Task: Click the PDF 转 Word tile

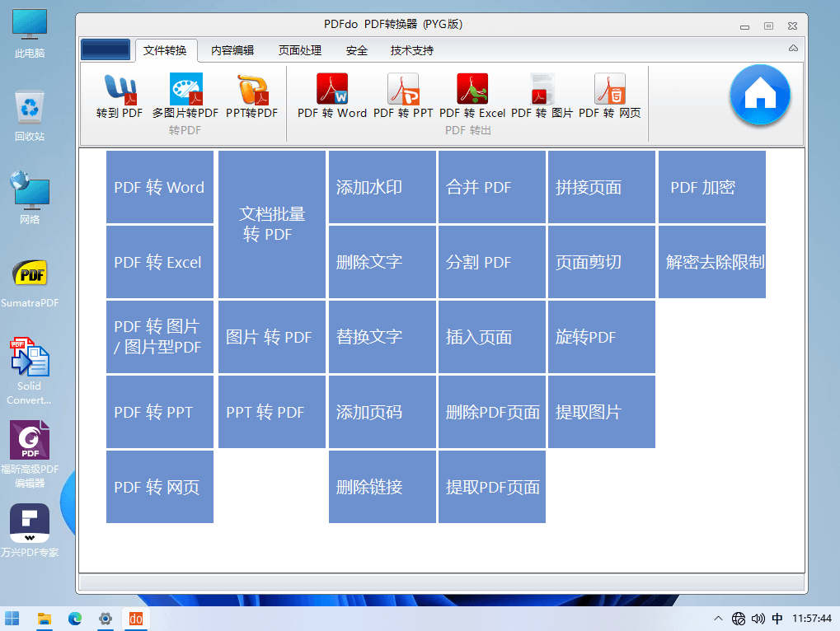Action: point(160,187)
